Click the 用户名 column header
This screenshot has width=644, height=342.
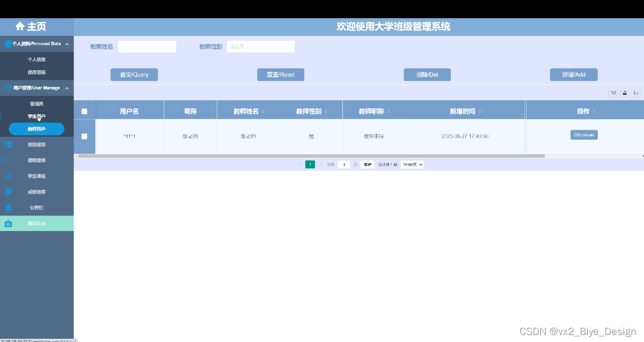129,111
